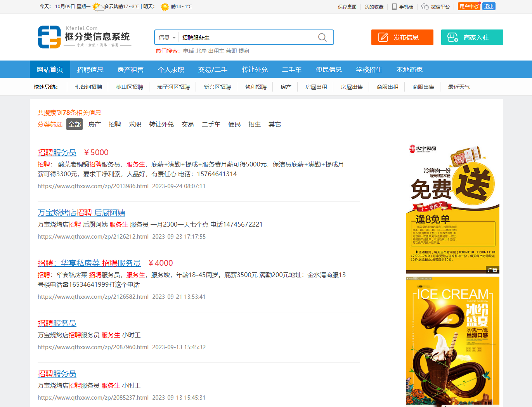Click the pencil icon on 发布信息

click(383, 37)
